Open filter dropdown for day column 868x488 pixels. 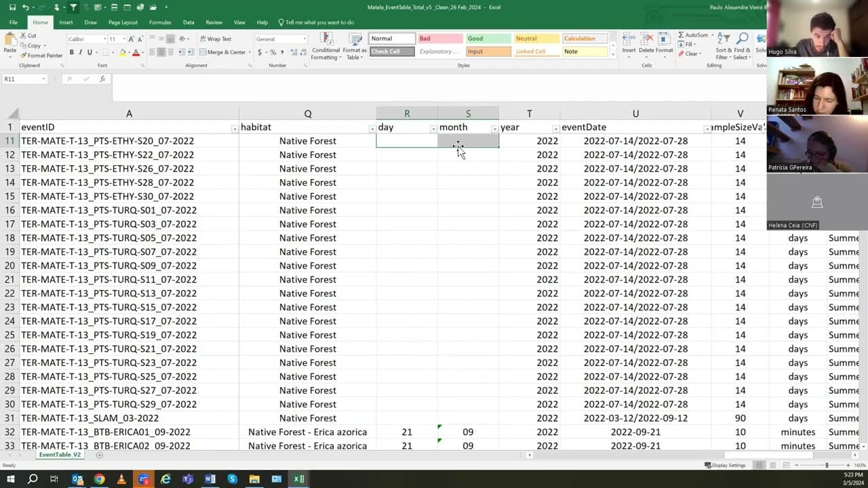pyautogui.click(x=433, y=128)
